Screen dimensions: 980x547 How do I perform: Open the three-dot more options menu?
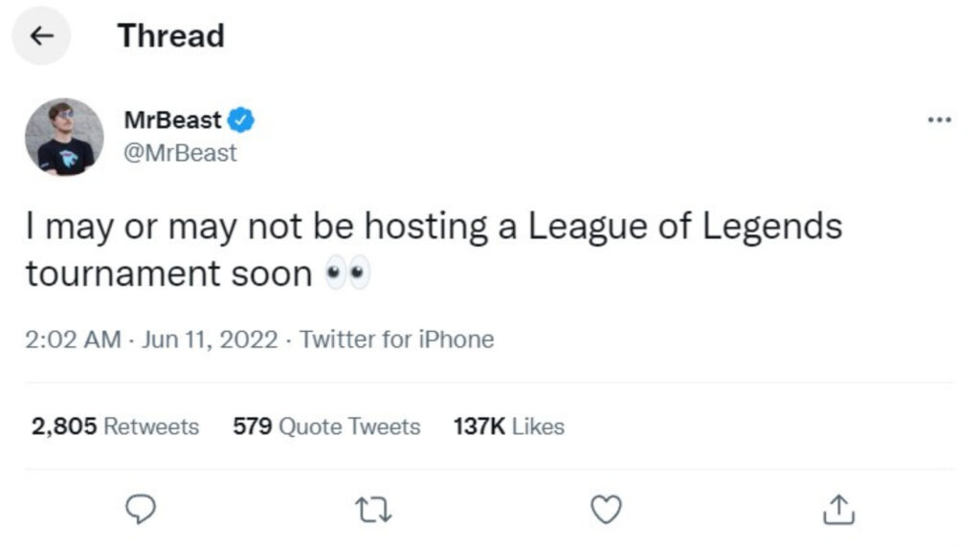pyautogui.click(x=940, y=120)
